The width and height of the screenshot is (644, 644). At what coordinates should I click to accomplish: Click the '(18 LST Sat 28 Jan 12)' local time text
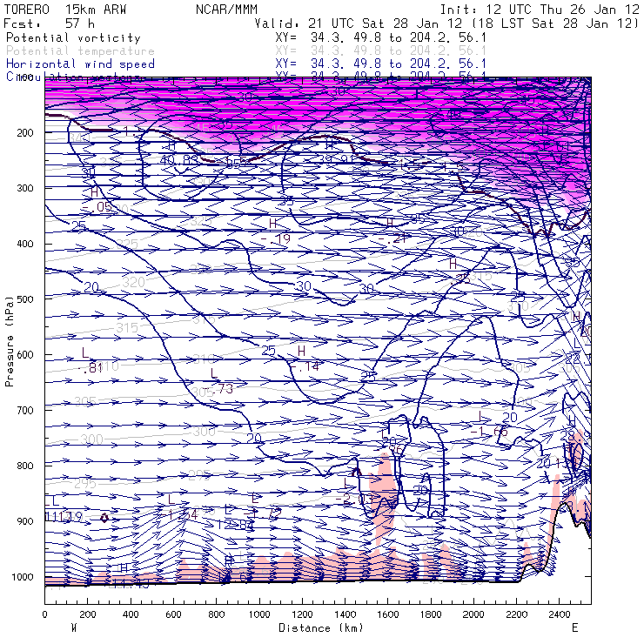[555, 23]
